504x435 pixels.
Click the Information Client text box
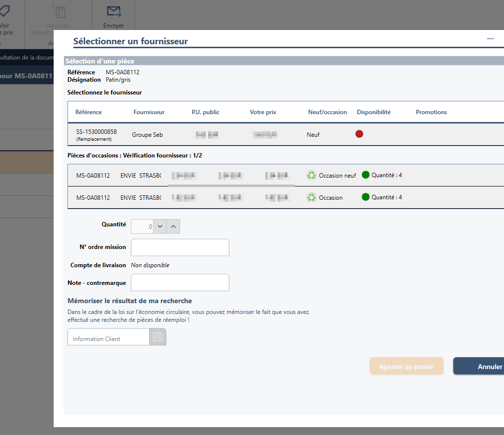(x=108, y=339)
